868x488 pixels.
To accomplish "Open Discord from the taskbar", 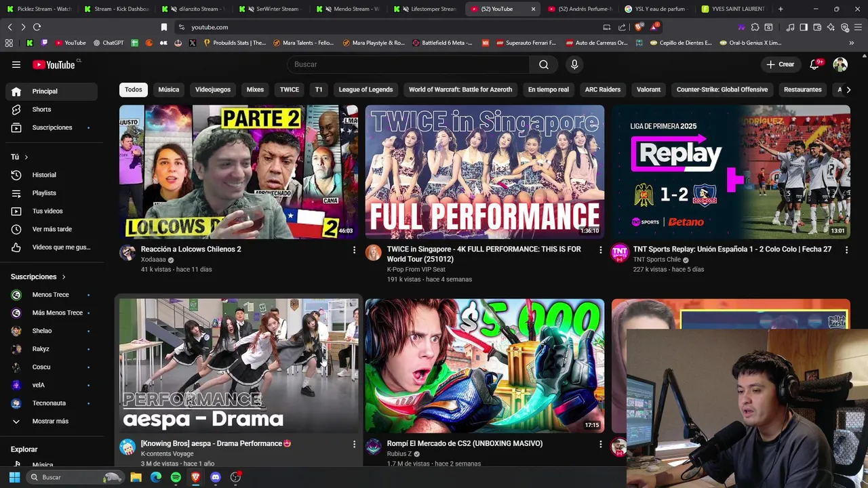I will pyautogui.click(x=216, y=477).
